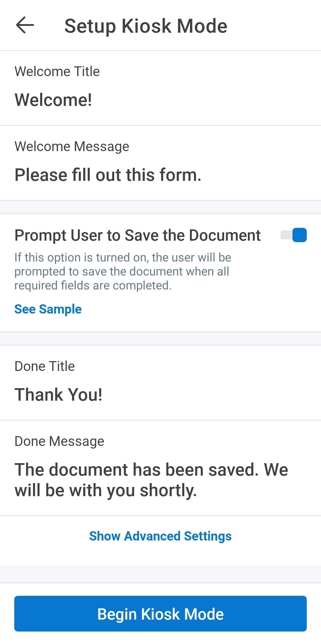Expand Show Advanced Settings
Viewport: 321px width, 644px height.
point(160,536)
